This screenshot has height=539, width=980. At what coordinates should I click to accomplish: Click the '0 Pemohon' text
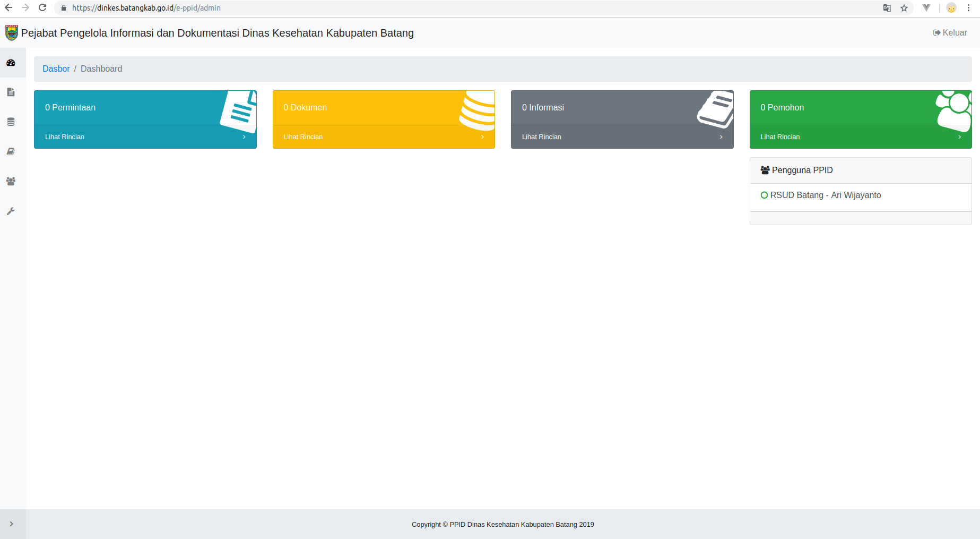click(x=782, y=108)
